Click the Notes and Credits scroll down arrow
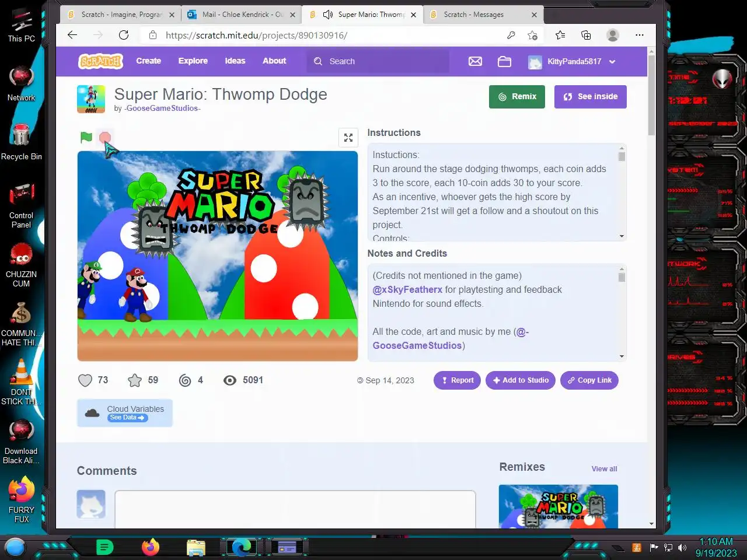747x560 pixels. pyautogui.click(x=622, y=356)
